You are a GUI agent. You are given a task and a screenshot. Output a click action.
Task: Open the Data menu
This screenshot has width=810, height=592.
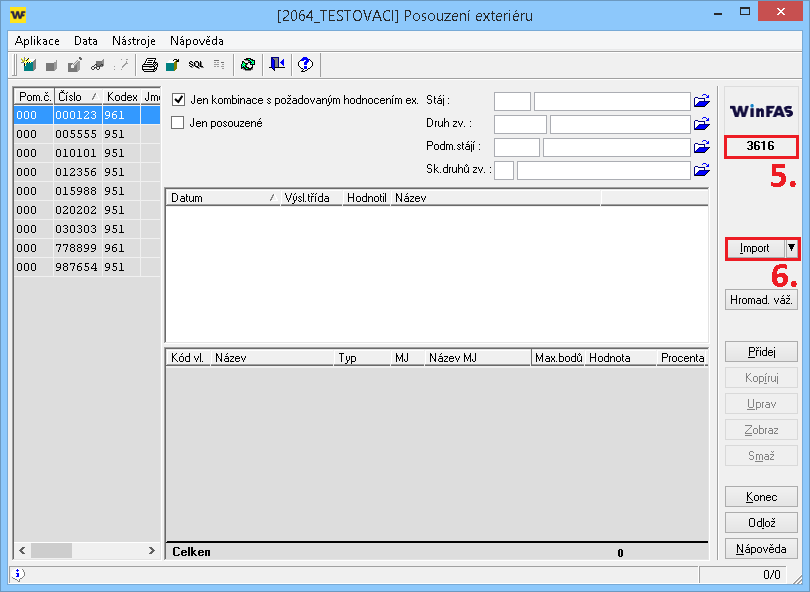click(86, 41)
